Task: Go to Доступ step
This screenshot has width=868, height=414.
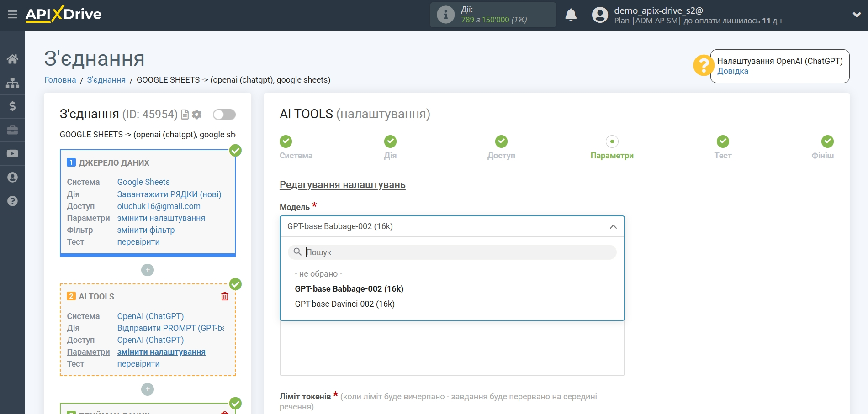Action: [501, 141]
